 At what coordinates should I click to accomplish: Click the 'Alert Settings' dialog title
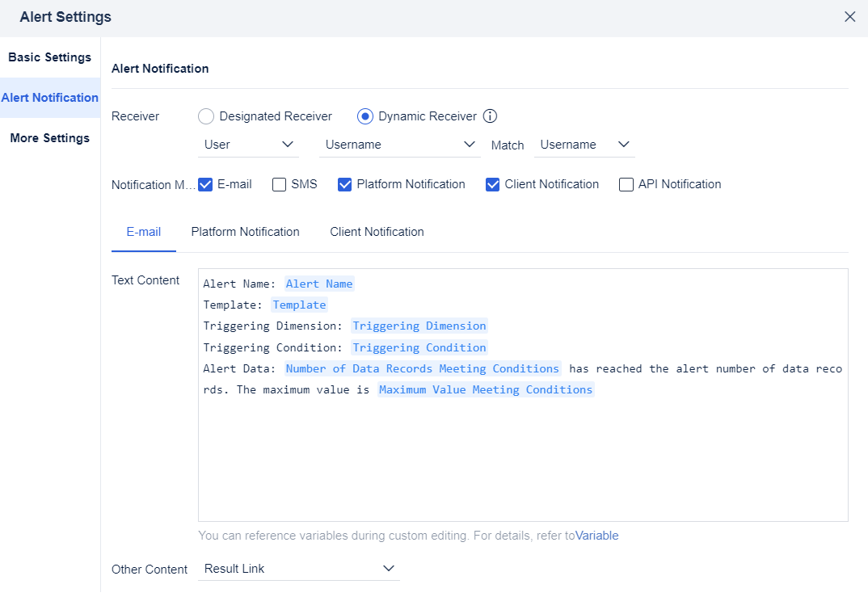65,17
